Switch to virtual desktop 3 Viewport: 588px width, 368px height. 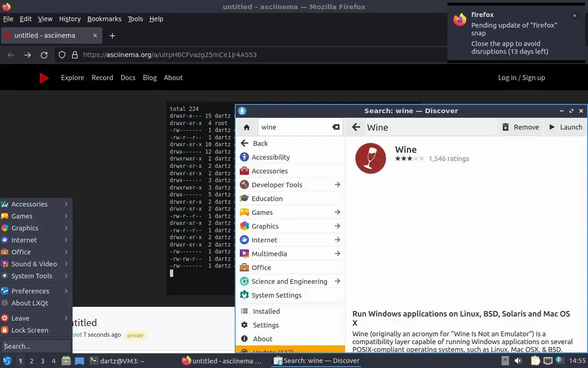[x=43, y=361]
